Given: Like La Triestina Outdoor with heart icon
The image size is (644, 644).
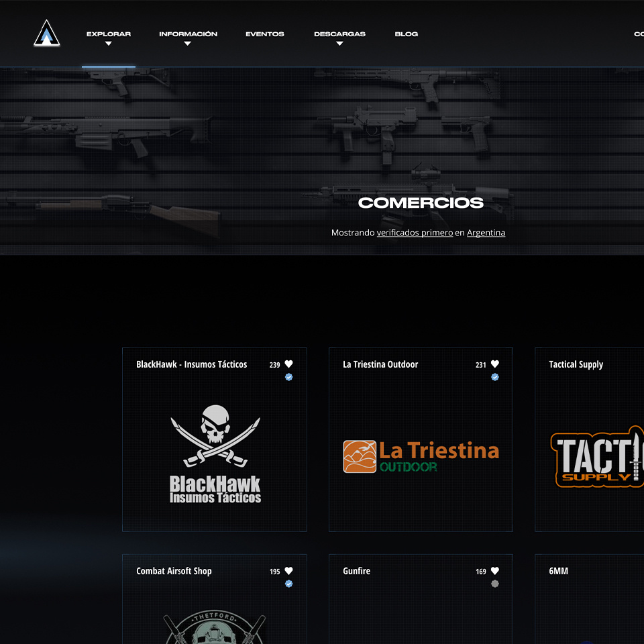Looking at the screenshot, I should pyautogui.click(x=495, y=364).
